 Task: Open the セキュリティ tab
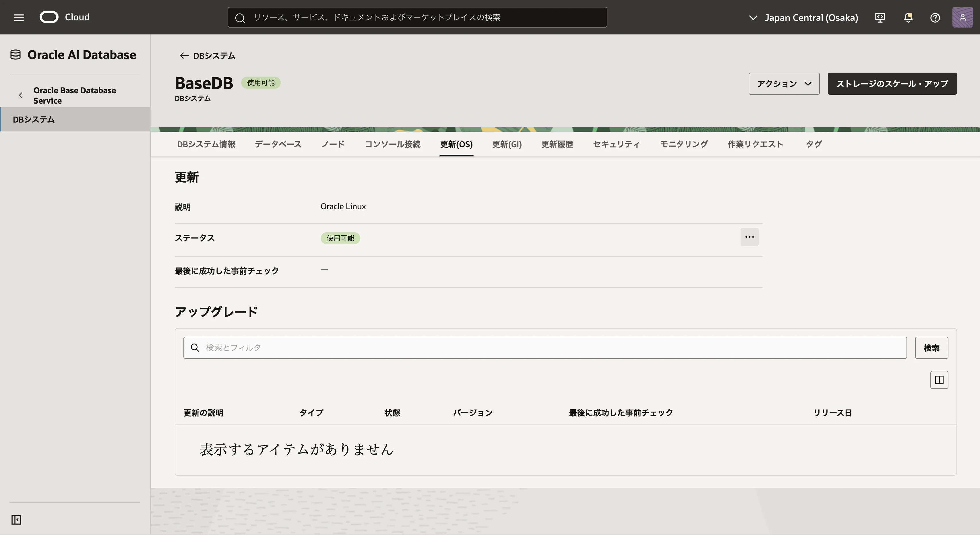click(x=616, y=144)
